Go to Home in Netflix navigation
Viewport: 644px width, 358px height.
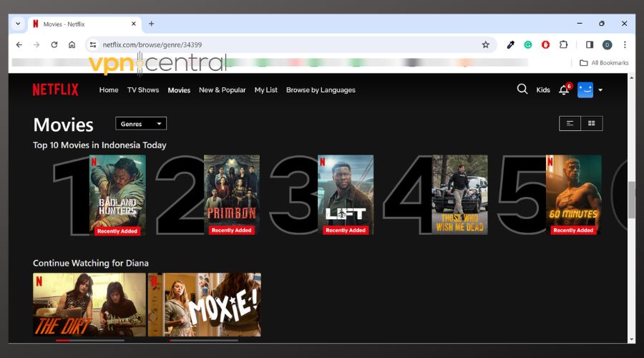coord(109,90)
